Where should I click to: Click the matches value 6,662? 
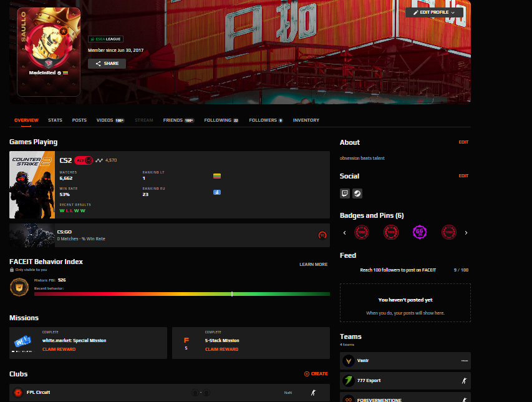click(x=66, y=179)
